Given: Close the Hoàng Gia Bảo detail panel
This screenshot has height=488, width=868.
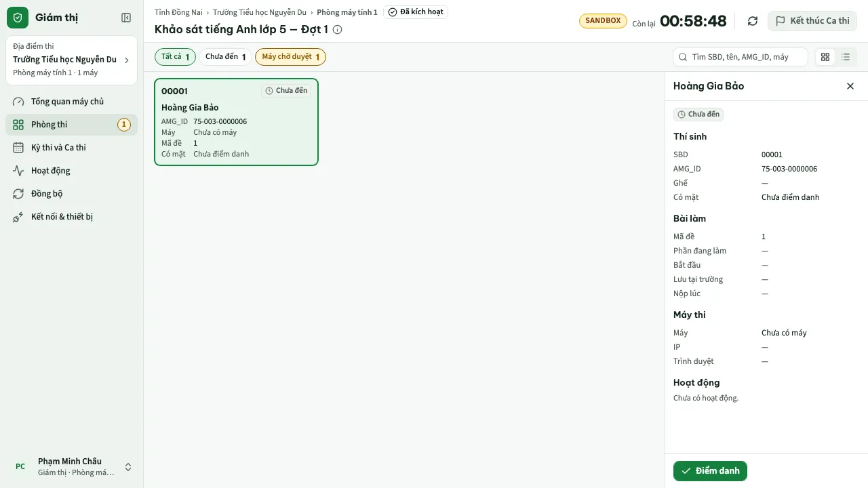Looking at the screenshot, I should point(850,86).
